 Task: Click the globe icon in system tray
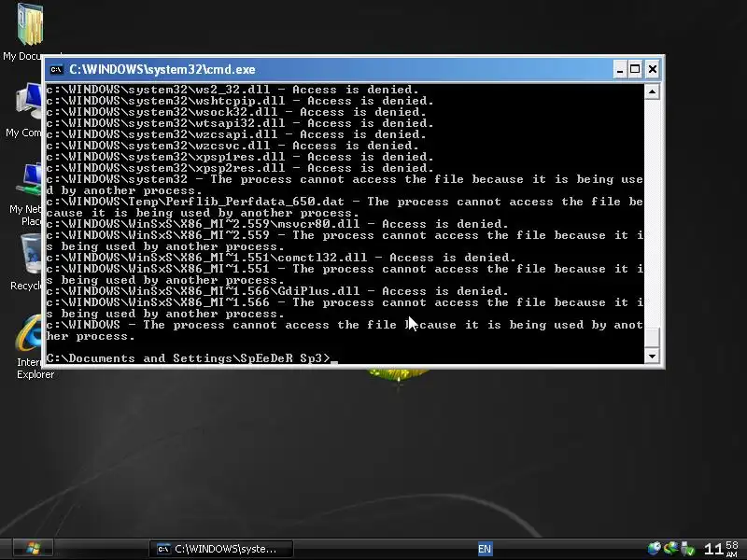pos(655,548)
